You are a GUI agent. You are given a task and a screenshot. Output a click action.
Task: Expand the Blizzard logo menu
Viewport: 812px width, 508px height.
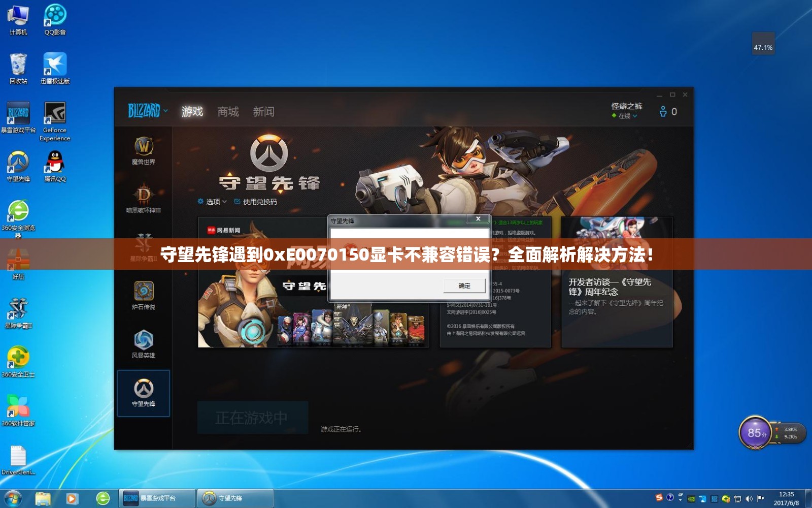[x=147, y=111]
